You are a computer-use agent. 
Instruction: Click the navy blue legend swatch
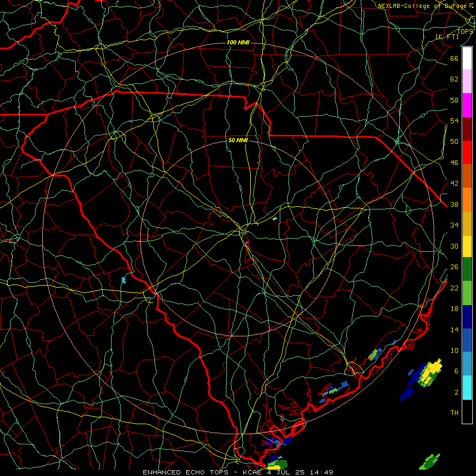click(467, 317)
